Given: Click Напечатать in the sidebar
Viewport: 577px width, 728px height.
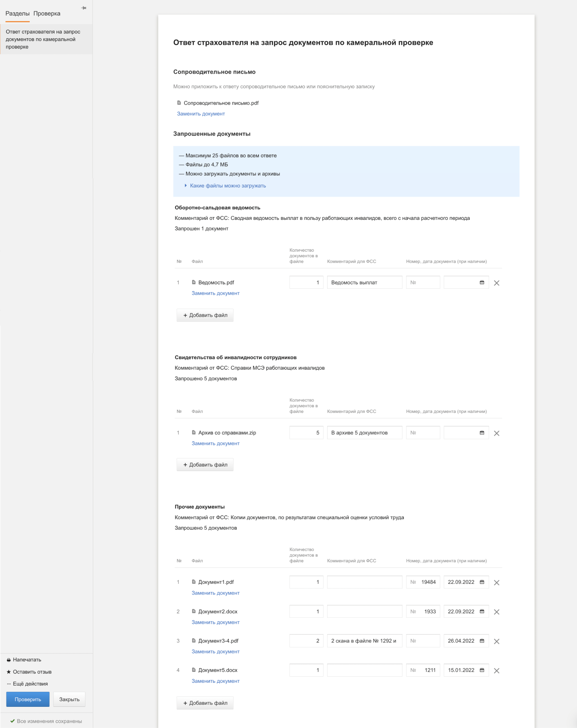Looking at the screenshot, I should pyautogui.click(x=27, y=660).
